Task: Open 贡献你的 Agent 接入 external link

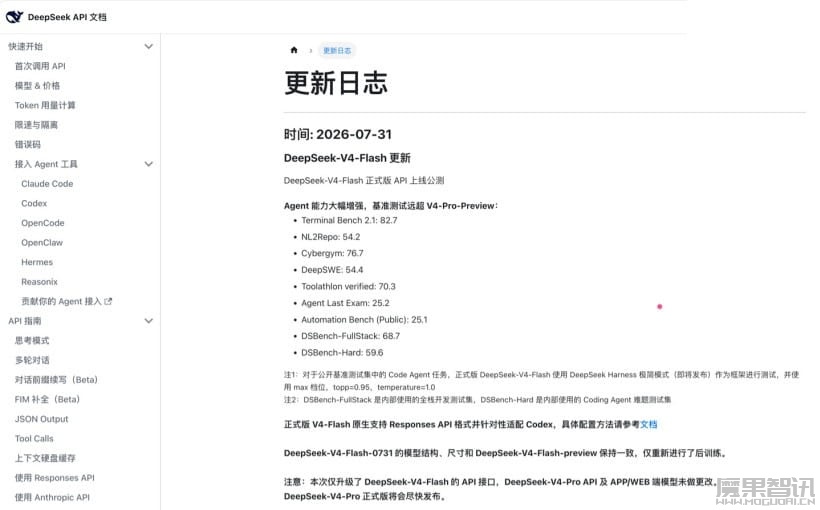Action: pyautogui.click(x=61, y=301)
